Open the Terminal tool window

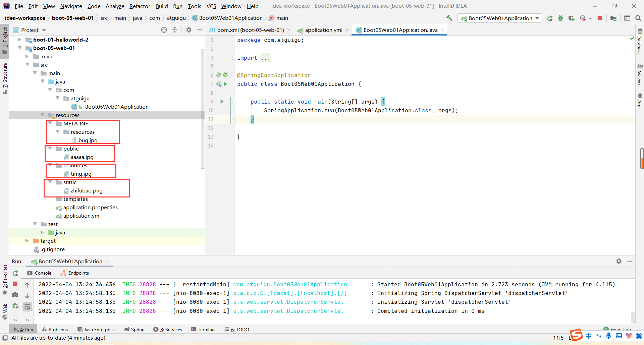tap(203, 330)
